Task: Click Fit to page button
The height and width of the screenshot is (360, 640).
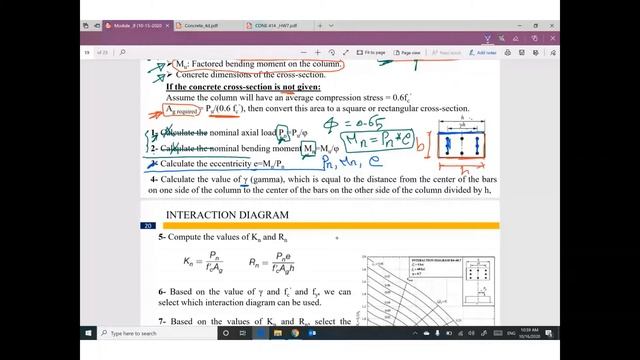Action: 371,52
